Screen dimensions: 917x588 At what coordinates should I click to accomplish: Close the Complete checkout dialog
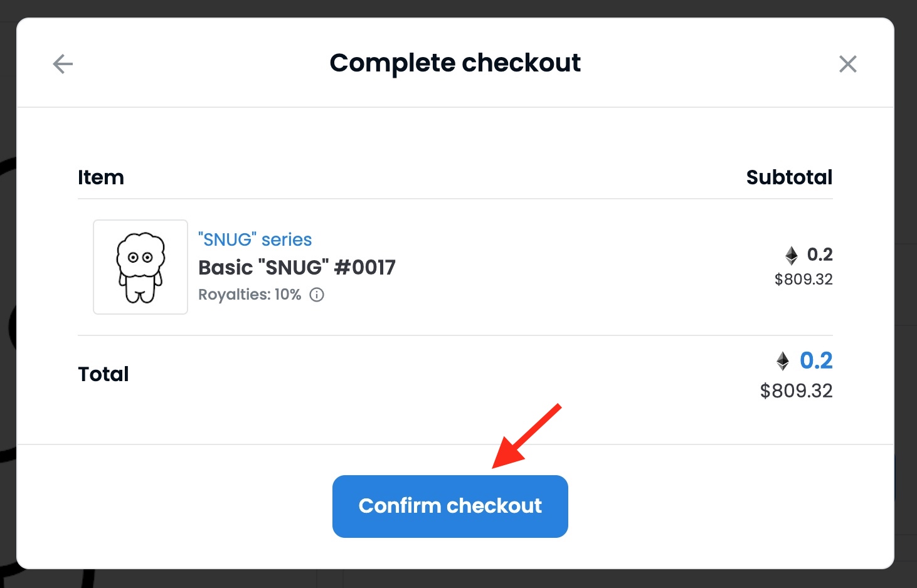coord(847,64)
